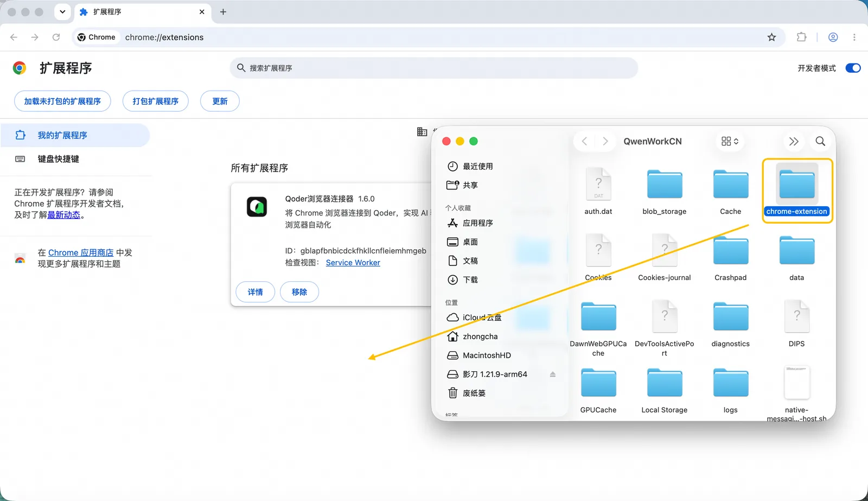
Task: Reload the extensions page
Action: point(56,37)
